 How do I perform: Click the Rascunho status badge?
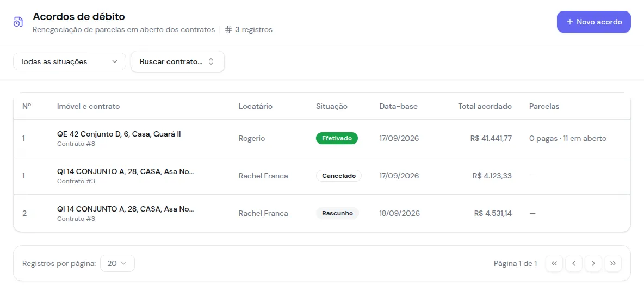pos(338,213)
